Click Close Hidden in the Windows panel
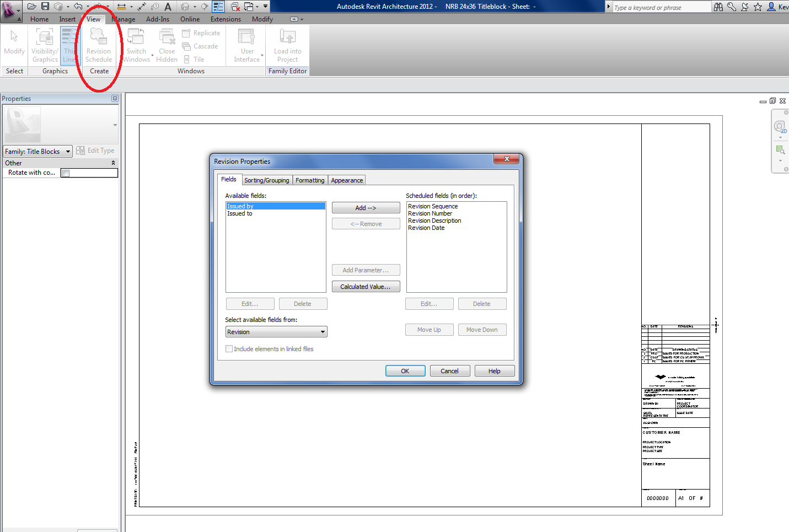 tap(167, 45)
